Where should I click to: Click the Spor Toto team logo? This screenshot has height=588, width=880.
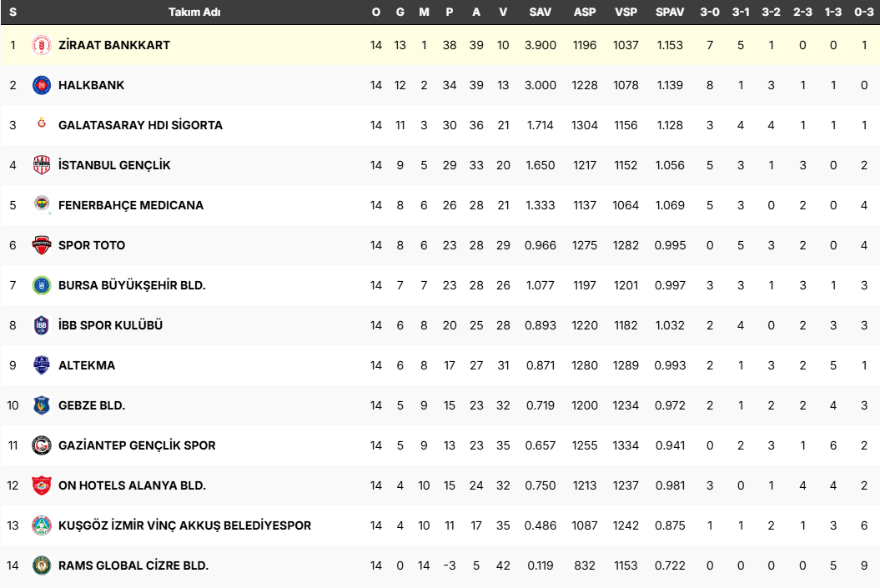tap(41, 245)
